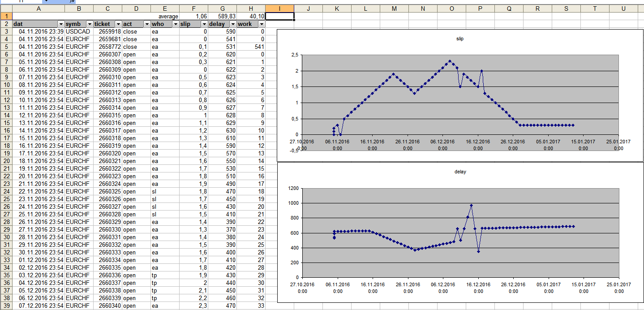Click the selected empty cell I1
The height and width of the screenshot is (310, 644).
point(279,16)
